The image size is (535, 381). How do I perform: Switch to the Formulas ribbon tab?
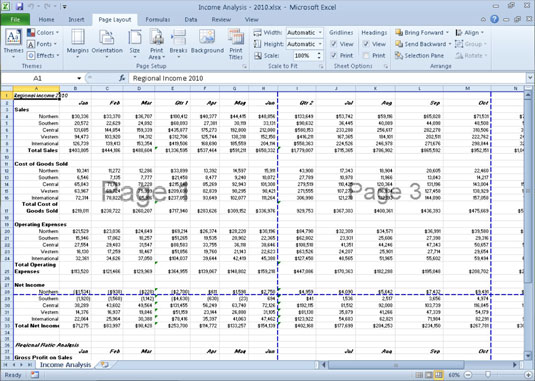coord(158,20)
